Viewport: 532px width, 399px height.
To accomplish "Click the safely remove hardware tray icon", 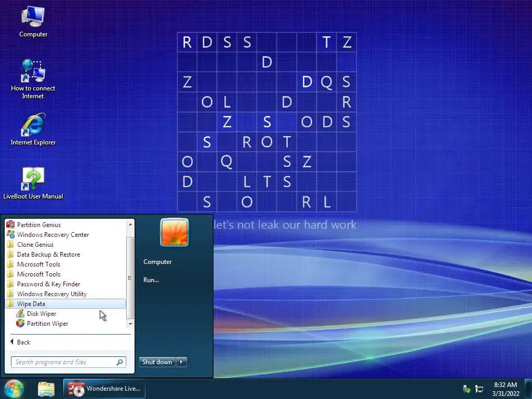I will tap(467, 389).
